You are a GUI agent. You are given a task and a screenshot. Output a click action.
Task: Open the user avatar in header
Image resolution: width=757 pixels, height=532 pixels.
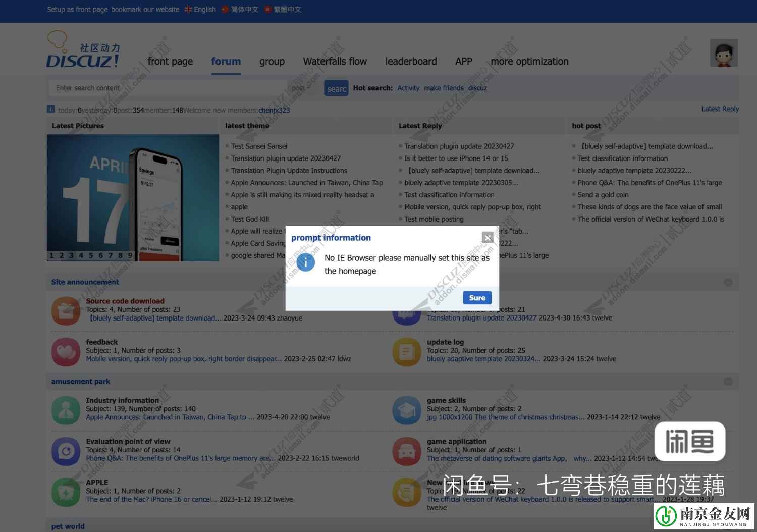tap(723, 53)
